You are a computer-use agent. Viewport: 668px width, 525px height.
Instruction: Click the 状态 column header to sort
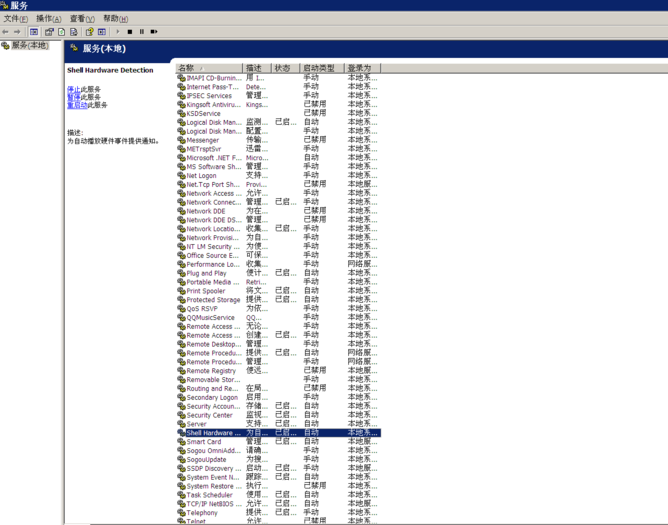285,68
